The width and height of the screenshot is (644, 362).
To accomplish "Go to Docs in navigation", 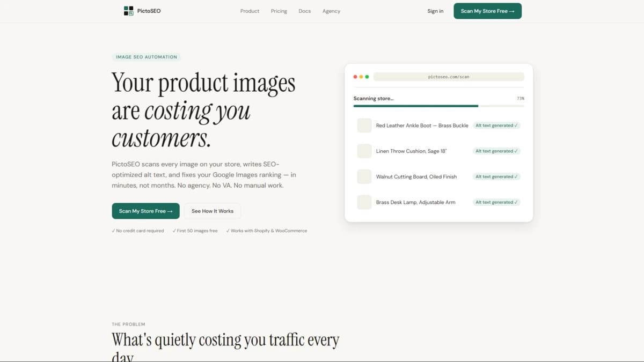I will click(x=305, y=11).
